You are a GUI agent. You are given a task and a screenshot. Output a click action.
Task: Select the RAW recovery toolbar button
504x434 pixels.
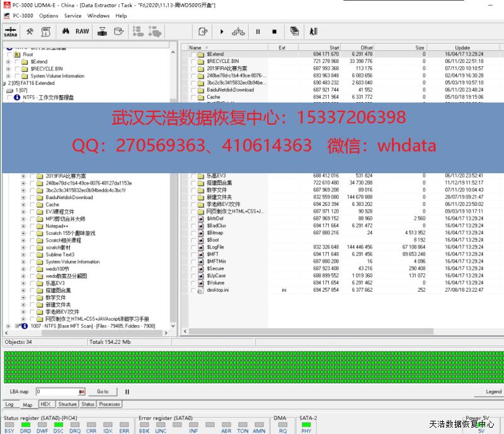[83, 31]
